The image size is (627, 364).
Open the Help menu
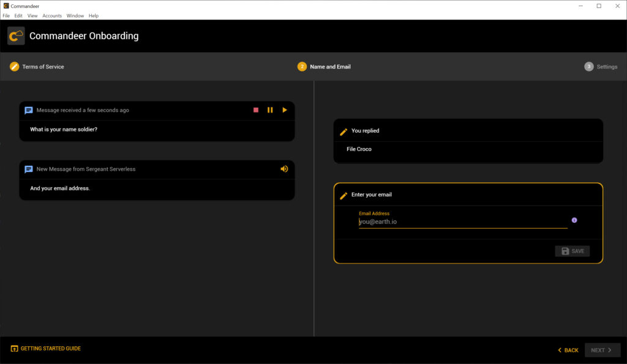[94, 15]
